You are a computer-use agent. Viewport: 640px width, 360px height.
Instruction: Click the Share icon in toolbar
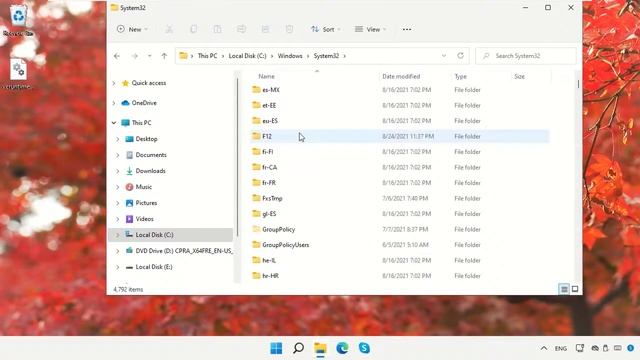point(265,29)
